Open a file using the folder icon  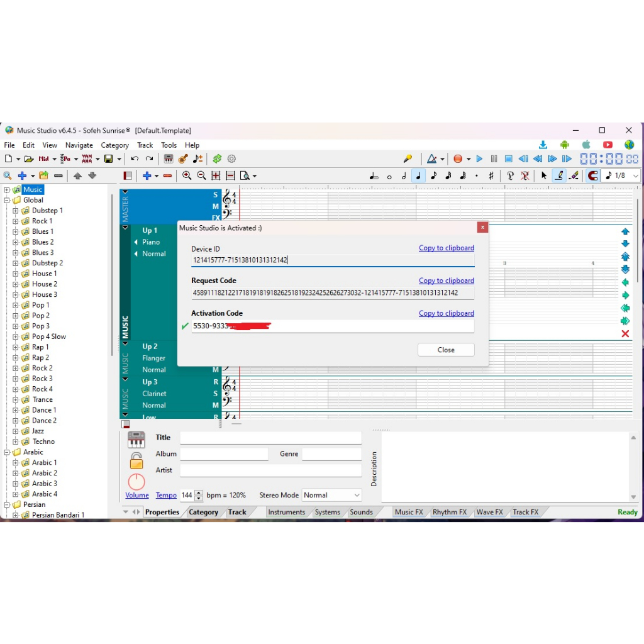29,159
